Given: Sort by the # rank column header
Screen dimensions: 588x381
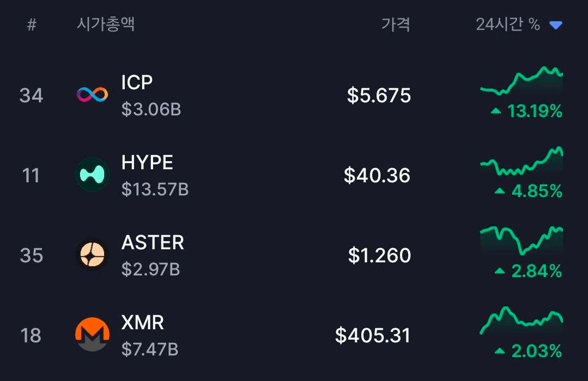Looking at the screenshot, I should point(32,24).
